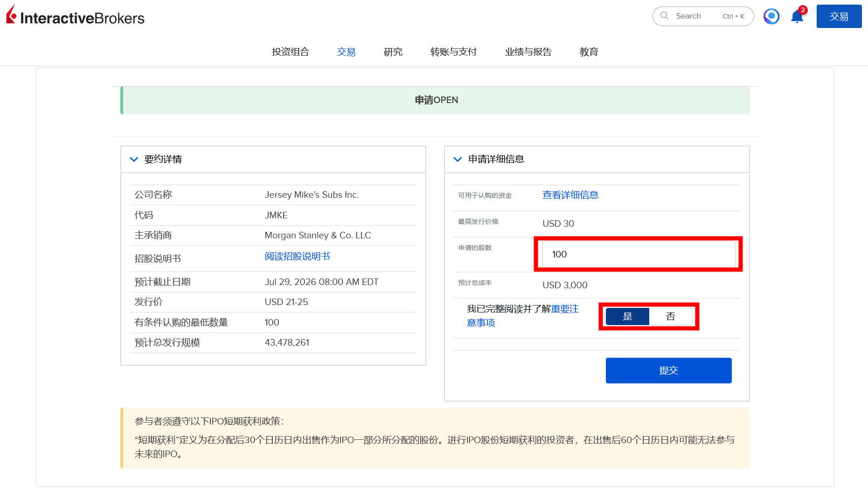This screenshot has width=868, height=493.
Task: Click the 可用于认购的资金 label
Action: [x=485, y=195]
